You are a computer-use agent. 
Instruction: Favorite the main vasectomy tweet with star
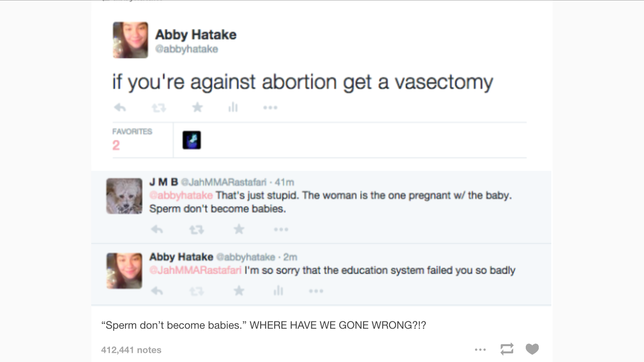[x=197, y=108]
